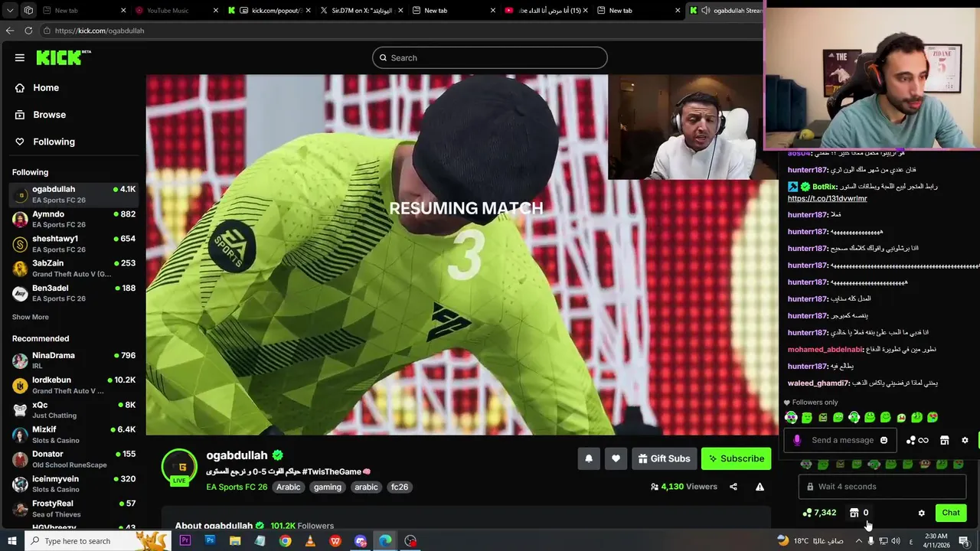Open the Following page in sidebar
Image resolution: width=980 pixels, height=551 pixels.
coord(54,142)
